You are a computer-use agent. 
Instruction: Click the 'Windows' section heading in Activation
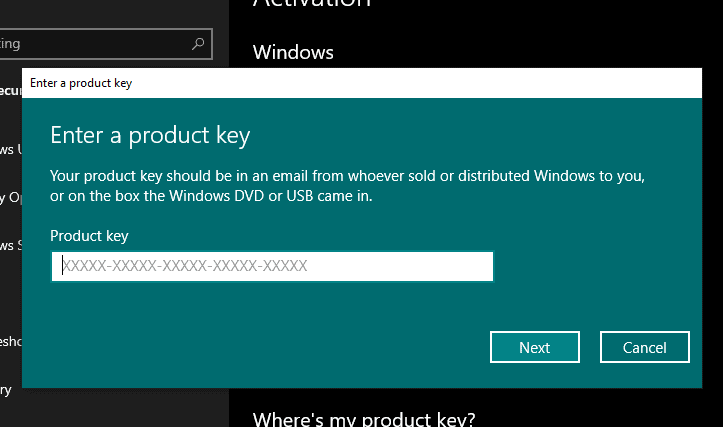click(x=293, y=52)
